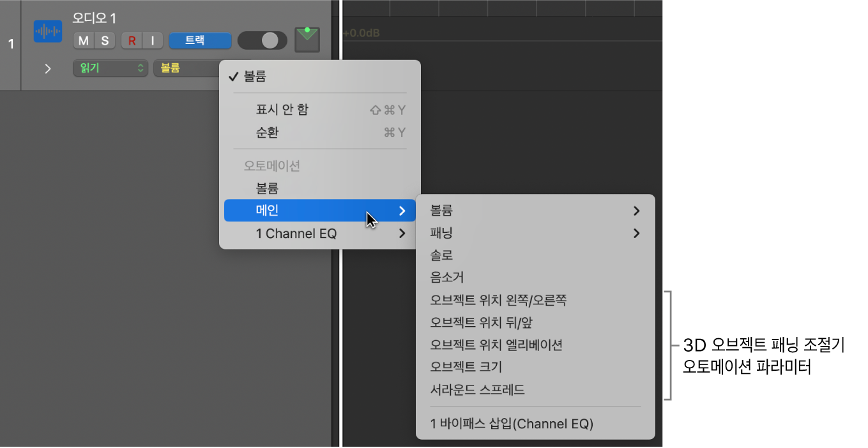Click the track name 오디오 1
This screenshot has width=868, height=448.
95,19
